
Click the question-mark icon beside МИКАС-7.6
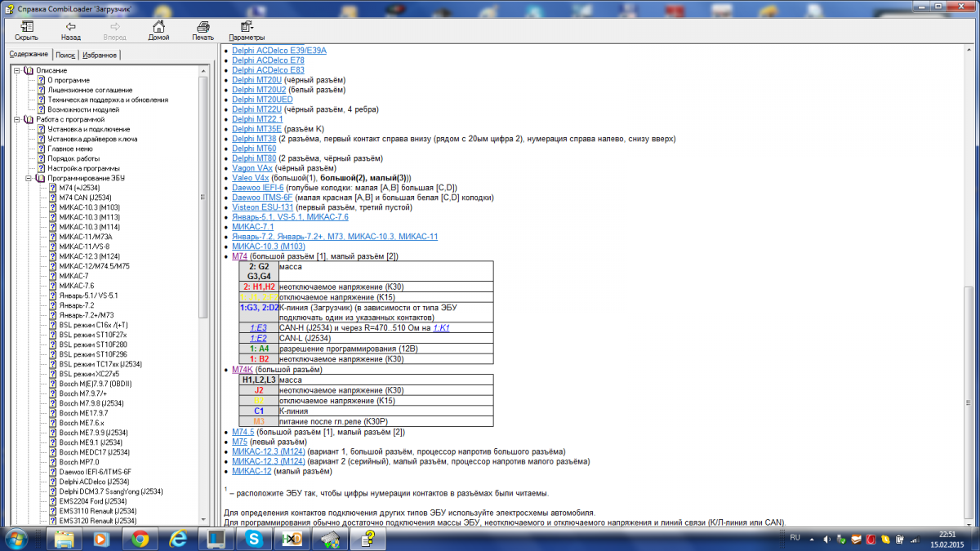52,286
